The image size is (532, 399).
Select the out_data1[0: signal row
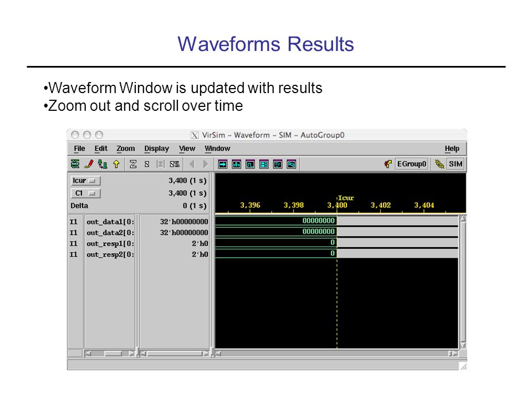tap(110, 222)
